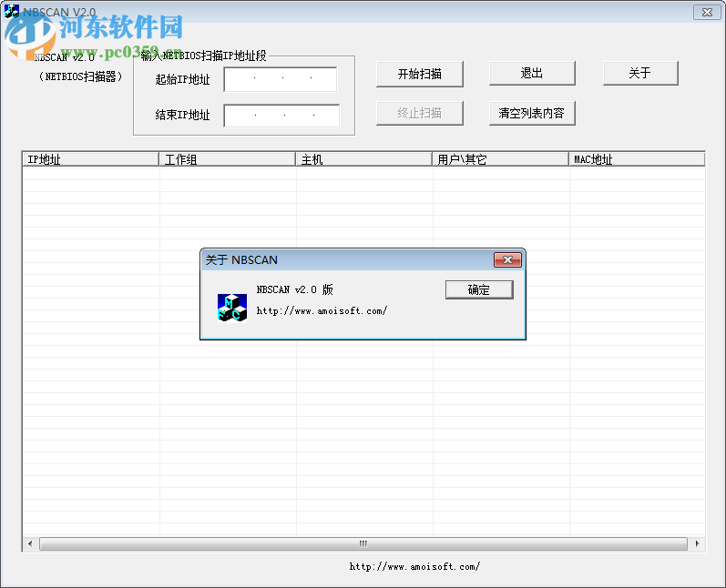Click the horizontal scrollbar left arrow

(x=31, y=543)
